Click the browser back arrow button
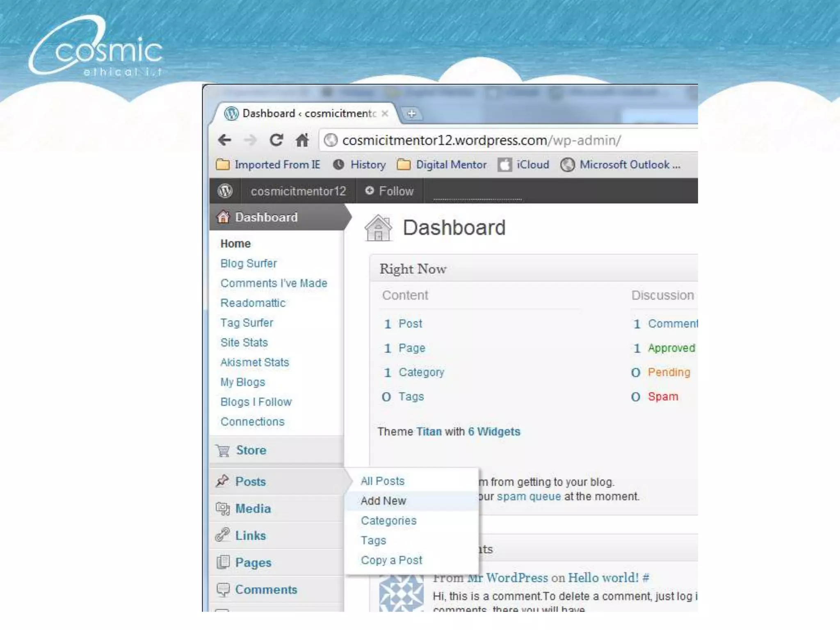 click(x=225, y=140)
